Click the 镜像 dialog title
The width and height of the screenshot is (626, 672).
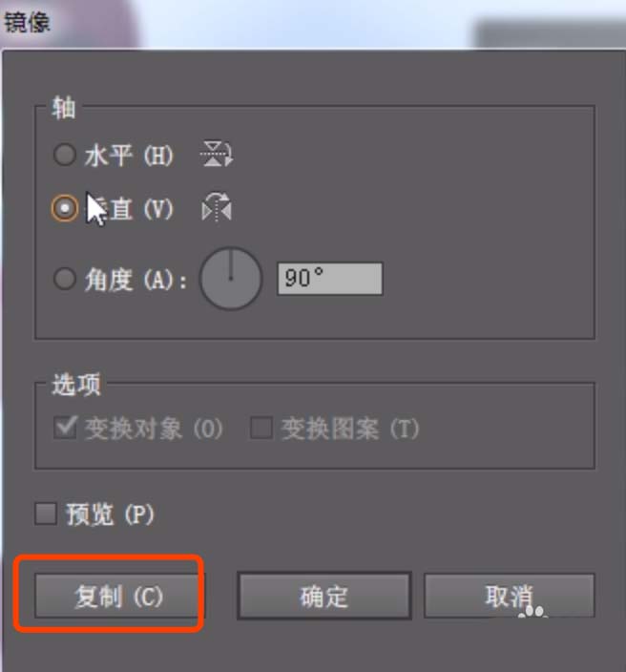click(x=28, y=22)
